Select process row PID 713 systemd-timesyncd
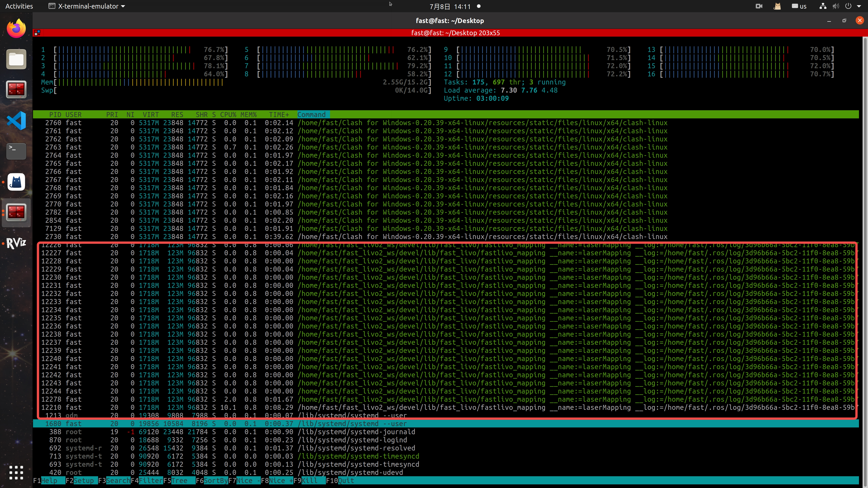This screenshot has width=868, height=488. click(446, 456)
